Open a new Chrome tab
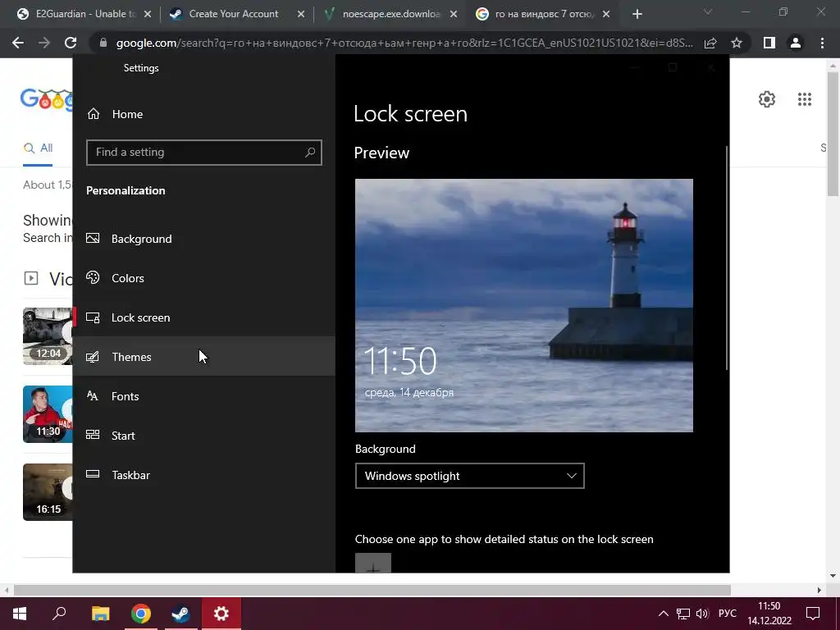The height and width of the screenshot is (630, 840). click(637, 15)
